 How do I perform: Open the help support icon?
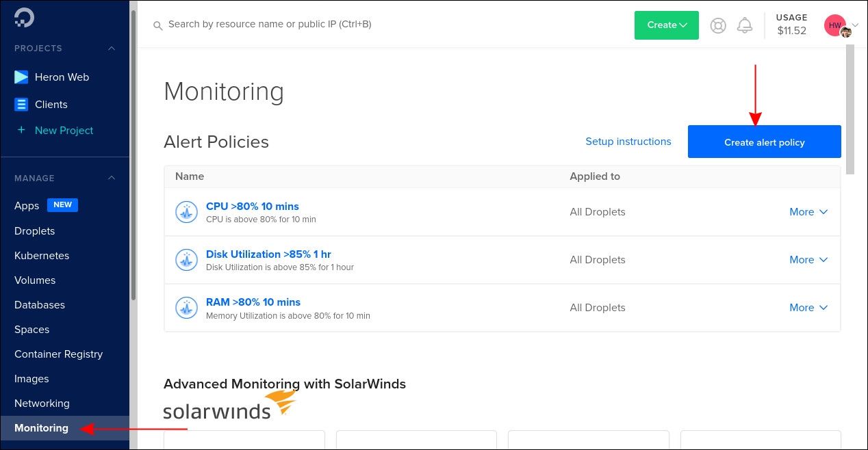click(717, 25)
